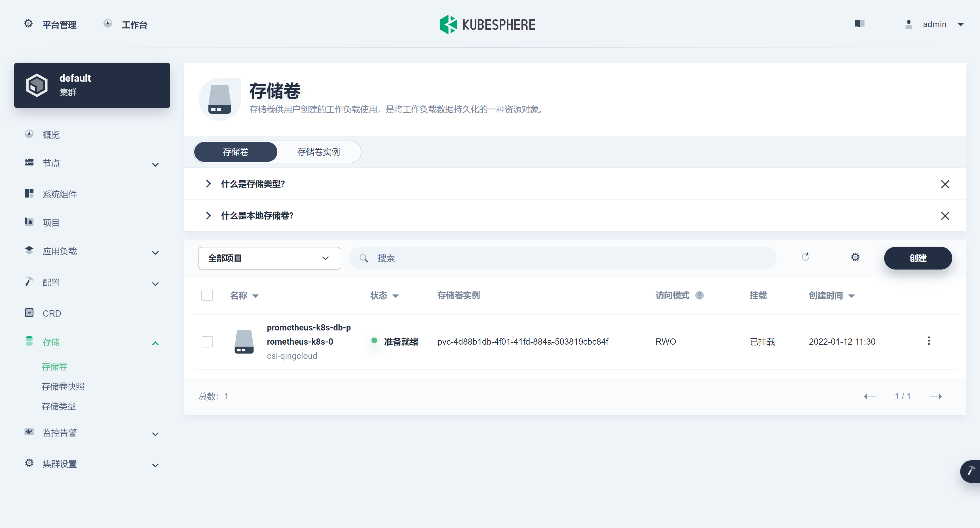Open the column customization gear icon
Screen dimensions: 980x528
855,258
